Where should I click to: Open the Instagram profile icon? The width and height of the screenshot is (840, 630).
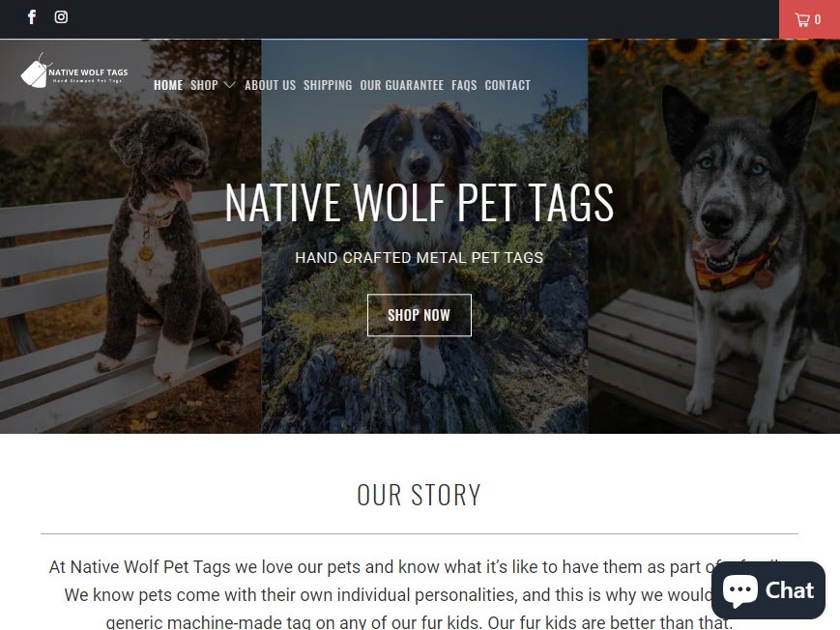pos(61,17)
